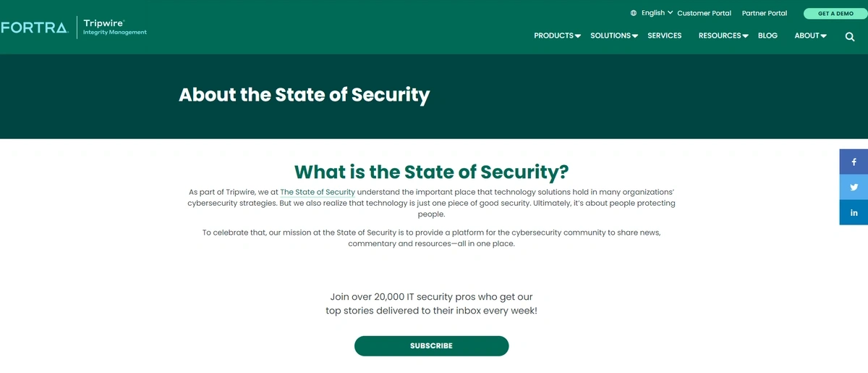Click the Get a Demo button
The height and width of the screenshot is (373, 868).
tap(835, 14)
